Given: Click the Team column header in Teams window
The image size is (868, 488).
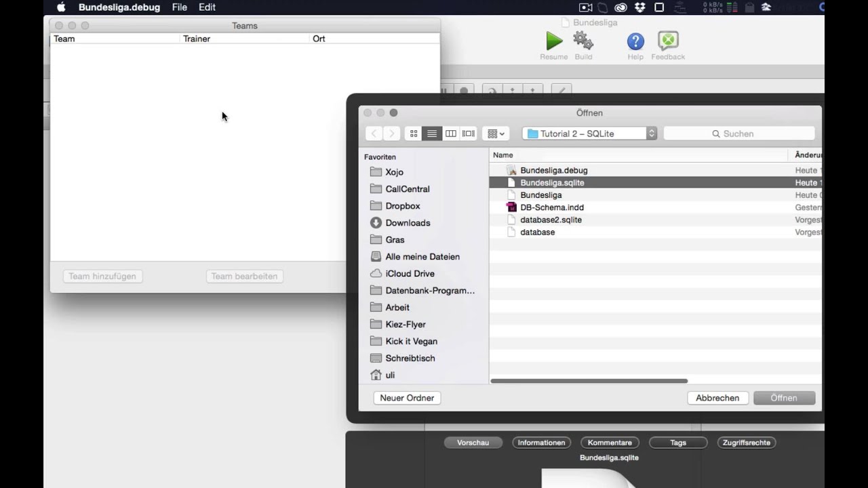Looking at the screenshot, I should (115, 39).
